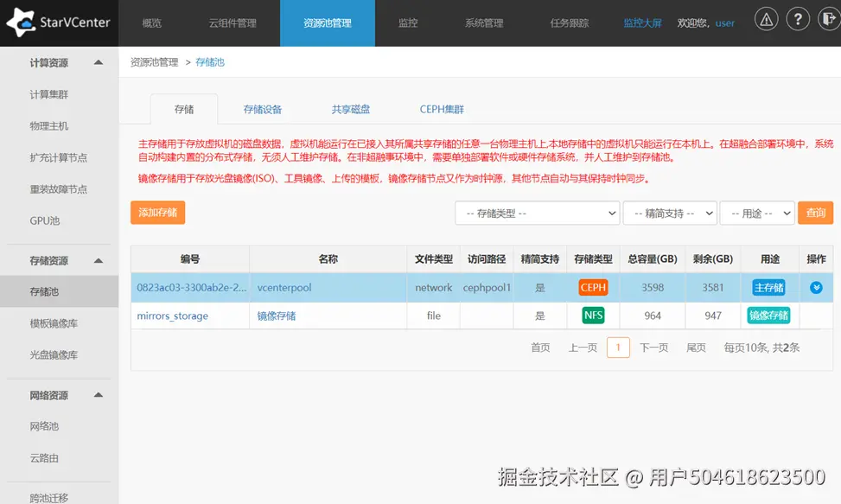The width and height of the screenshot is (841, 504).
Task: Click the CEPH storage type badge
Action: (593, 287)
